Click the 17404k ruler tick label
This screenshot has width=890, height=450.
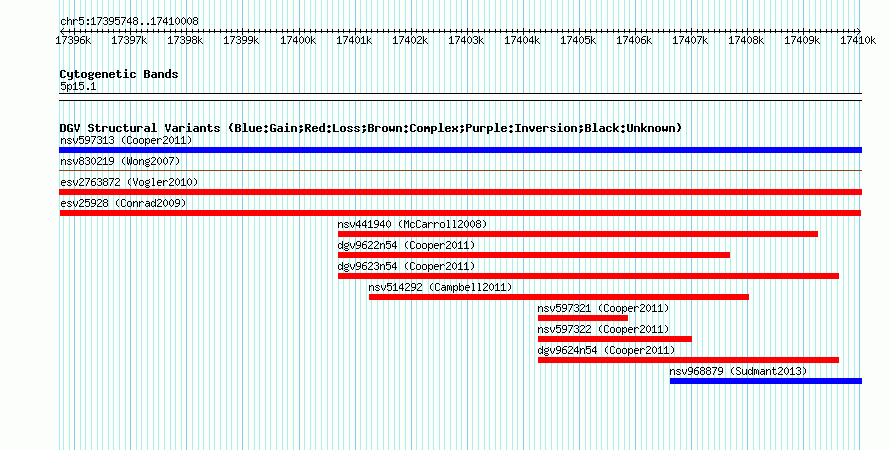[522, 40]
